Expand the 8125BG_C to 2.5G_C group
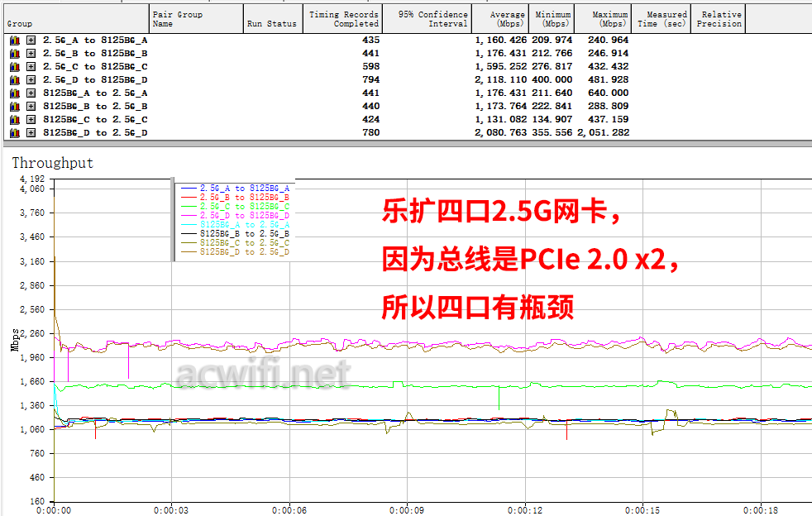Image resolution: width=812 pixels, height=516 pixels. coord(31,120)
